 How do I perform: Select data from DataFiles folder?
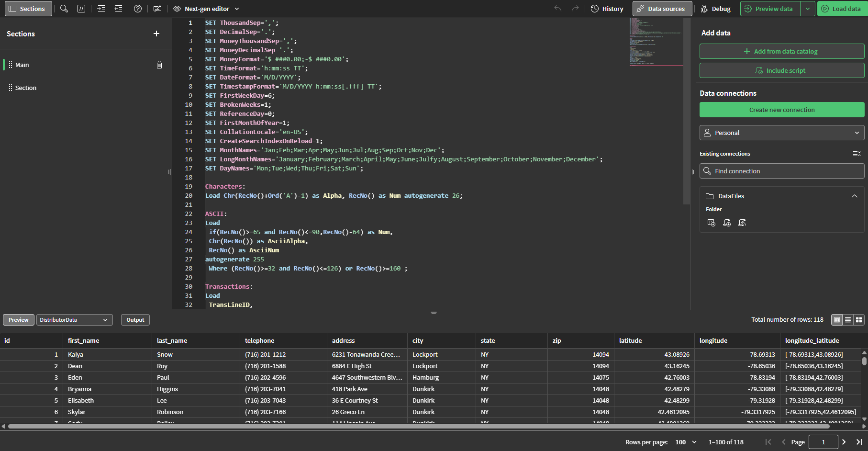tap(712, 223)
